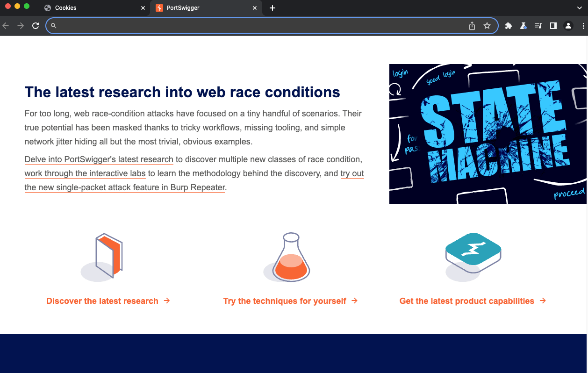Go back to the previous page

click(x=6, y=26)
